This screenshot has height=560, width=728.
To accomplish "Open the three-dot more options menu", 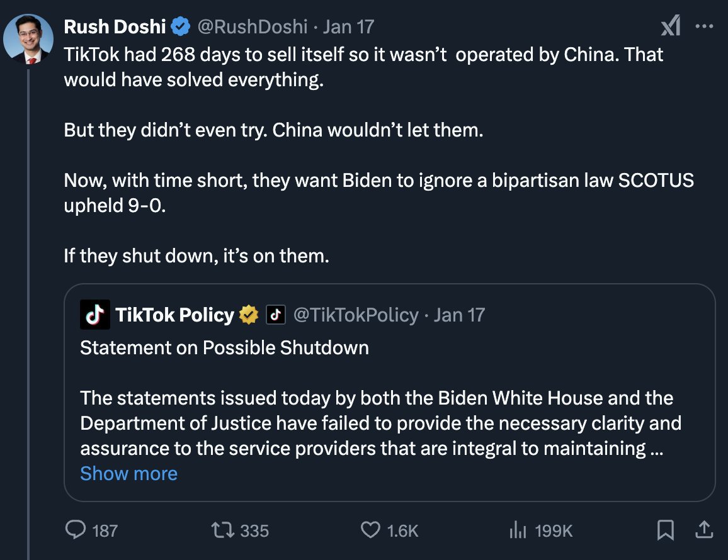I will coord(703,26).
